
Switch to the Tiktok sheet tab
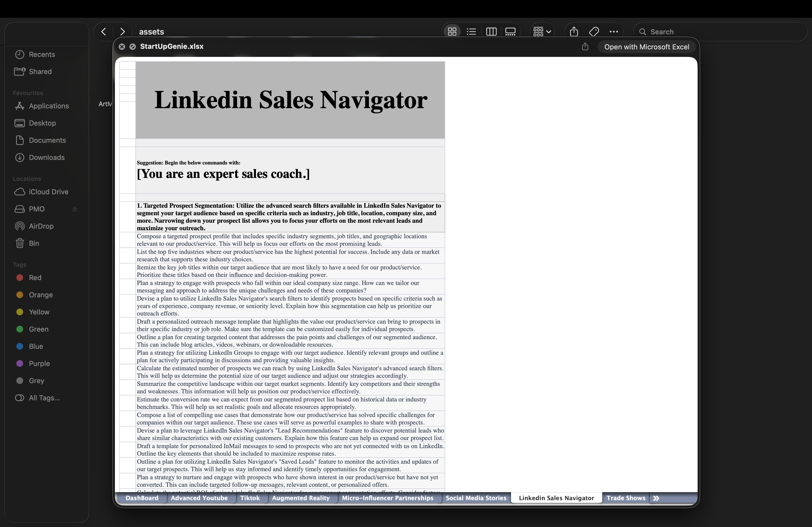pos(250,498)
